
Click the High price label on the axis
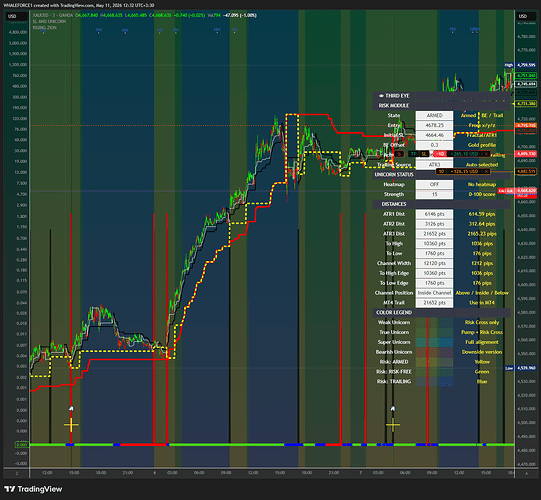click(509, 65)
